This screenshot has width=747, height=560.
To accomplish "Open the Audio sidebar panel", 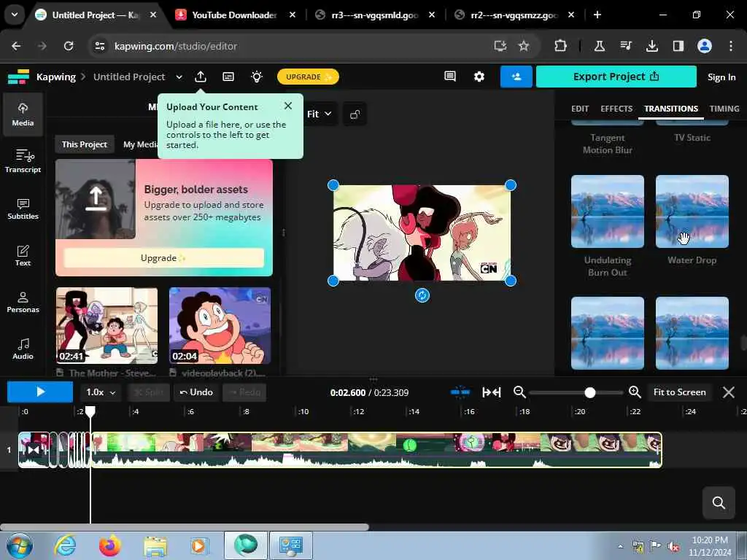I will pos(23,349).
